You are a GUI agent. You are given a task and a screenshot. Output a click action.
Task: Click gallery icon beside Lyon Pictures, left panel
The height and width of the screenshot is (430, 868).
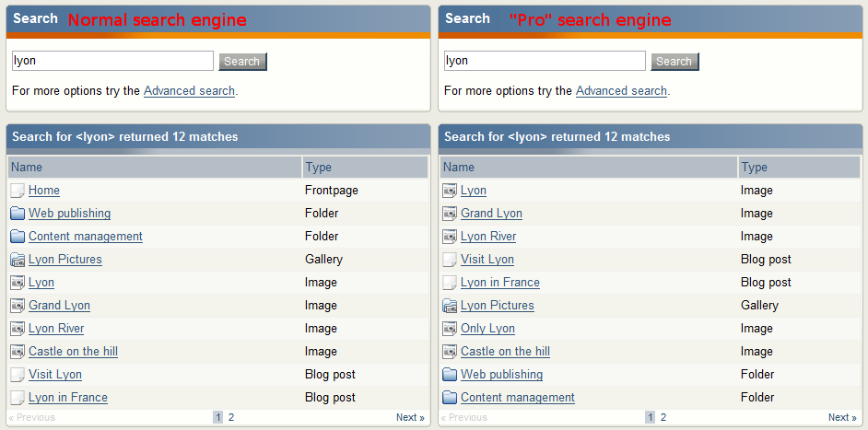coord(18,260)
